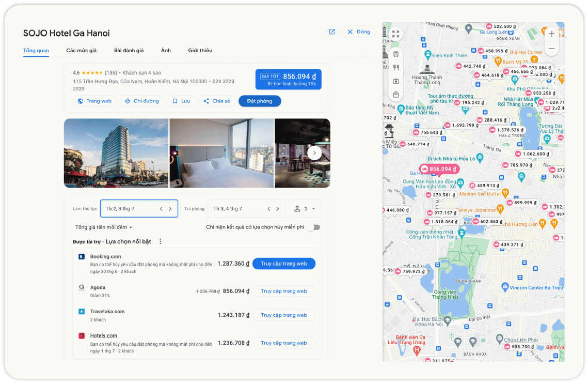Zoom in on the map
The width and height of the screenshot is (588, 384).
pyautogui.click(x=552, y=34)
